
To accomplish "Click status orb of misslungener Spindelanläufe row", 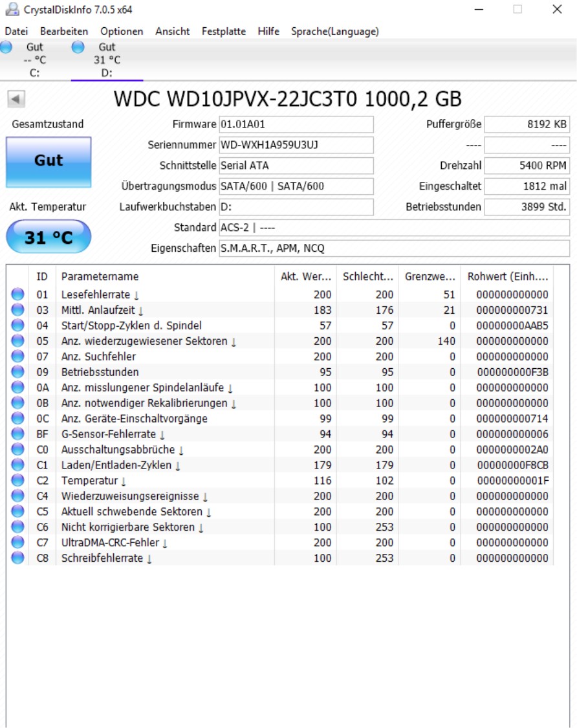I will tap(17, 387).
